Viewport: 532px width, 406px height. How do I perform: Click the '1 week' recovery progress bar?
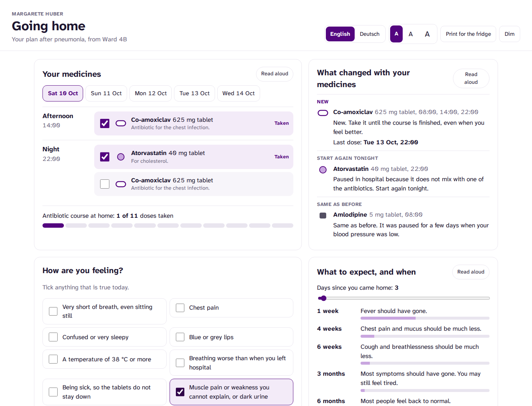[x=425, y=318]
